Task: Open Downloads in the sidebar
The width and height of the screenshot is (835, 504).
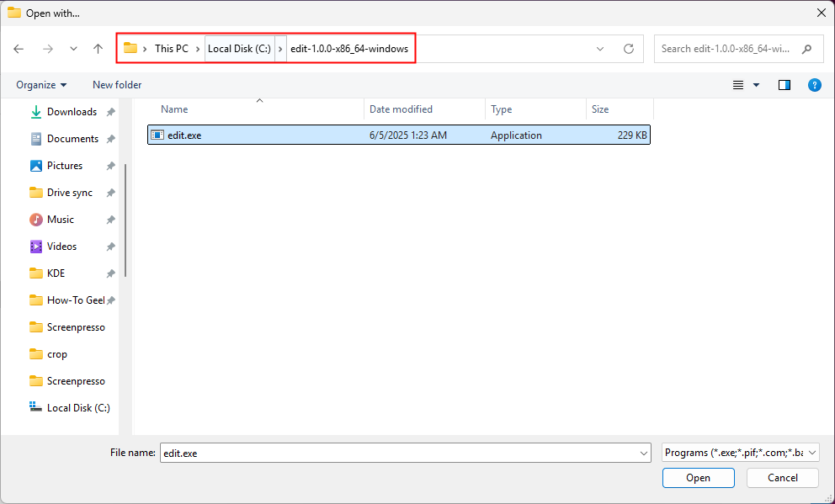Action: click(x=72, y=112)
